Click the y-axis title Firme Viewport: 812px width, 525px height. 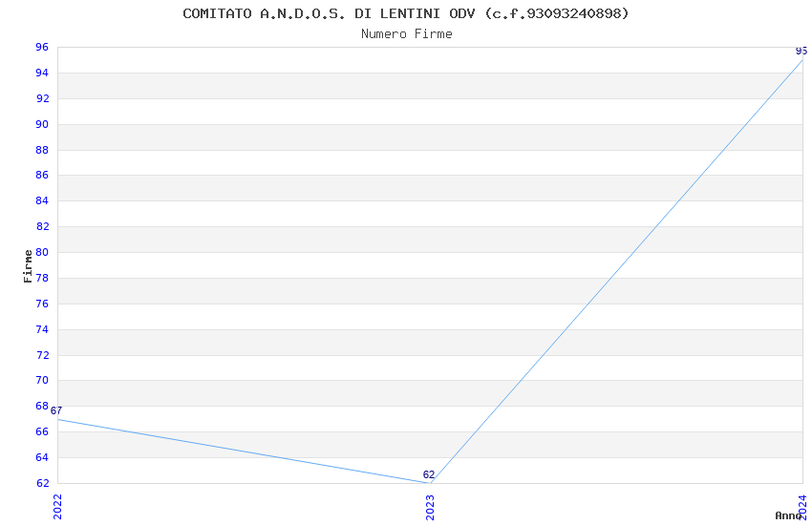click(x=28, y=266)
